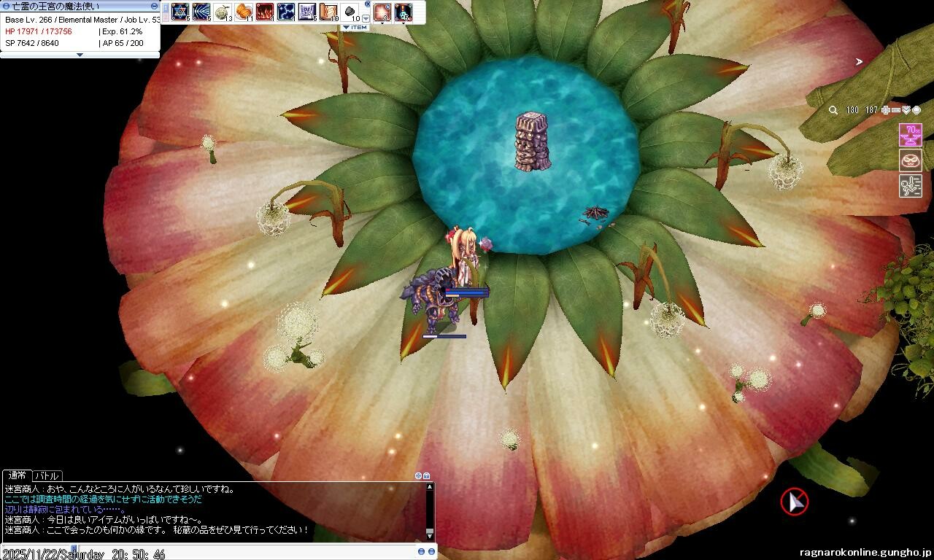This screenshot has height=560, width=934.
Task: Minimize the character status window
Action: (x=154, y=6)
